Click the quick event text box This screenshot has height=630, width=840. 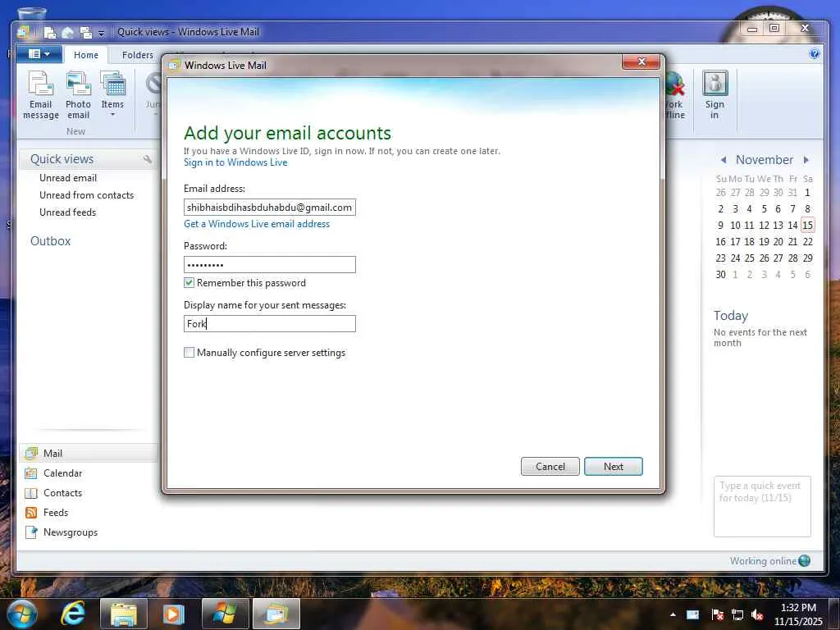click(x=762, y=506)
